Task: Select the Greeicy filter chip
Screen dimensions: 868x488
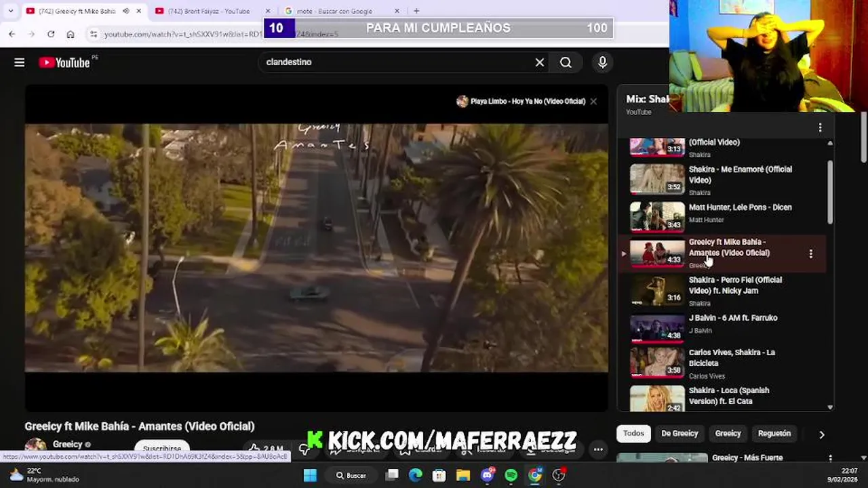Action: point(728,434)
